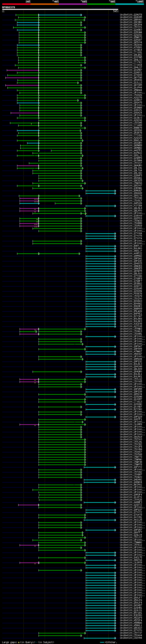Select hit label UniRef100_Q65XV4

point(131,42)
